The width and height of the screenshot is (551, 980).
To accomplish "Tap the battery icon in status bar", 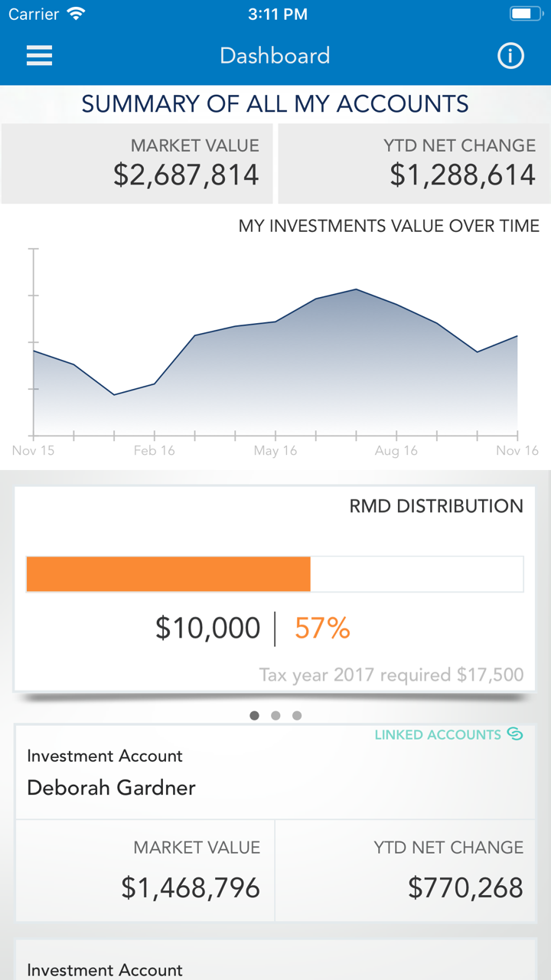I will (525, 14).
